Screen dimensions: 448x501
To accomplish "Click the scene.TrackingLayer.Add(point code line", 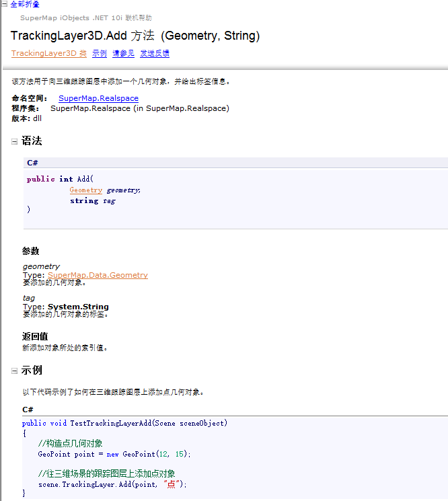I will [x=112, y=484].
